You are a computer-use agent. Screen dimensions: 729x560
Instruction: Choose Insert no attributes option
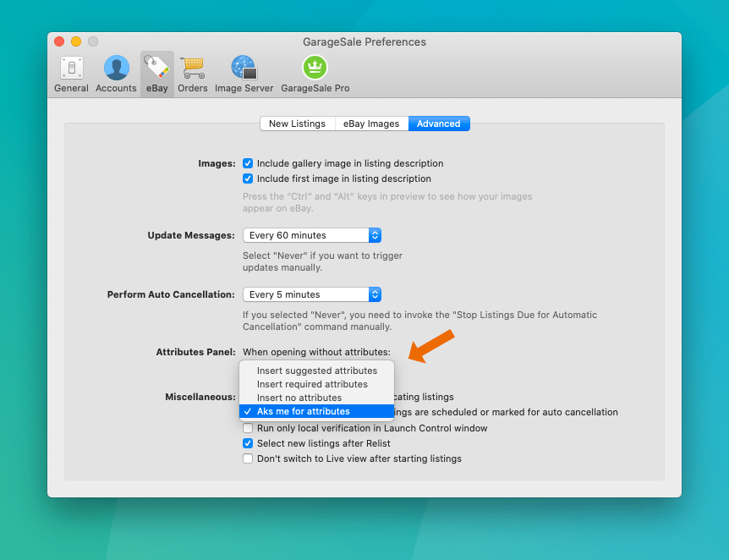(316, 398)
